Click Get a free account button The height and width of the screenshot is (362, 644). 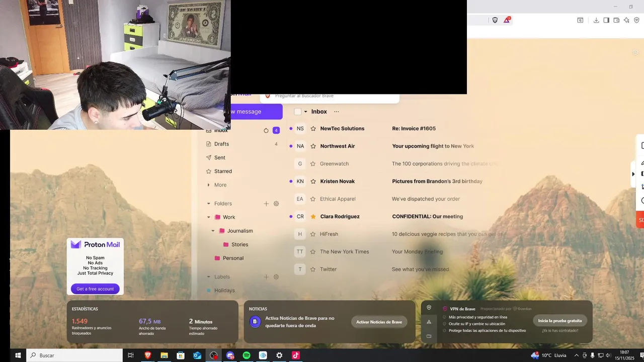pos(95,289)
